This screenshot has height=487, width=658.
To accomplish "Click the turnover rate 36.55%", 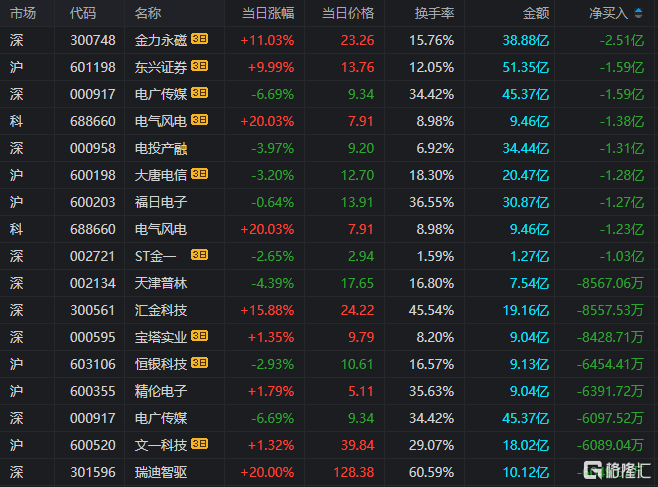I will 432,202.
